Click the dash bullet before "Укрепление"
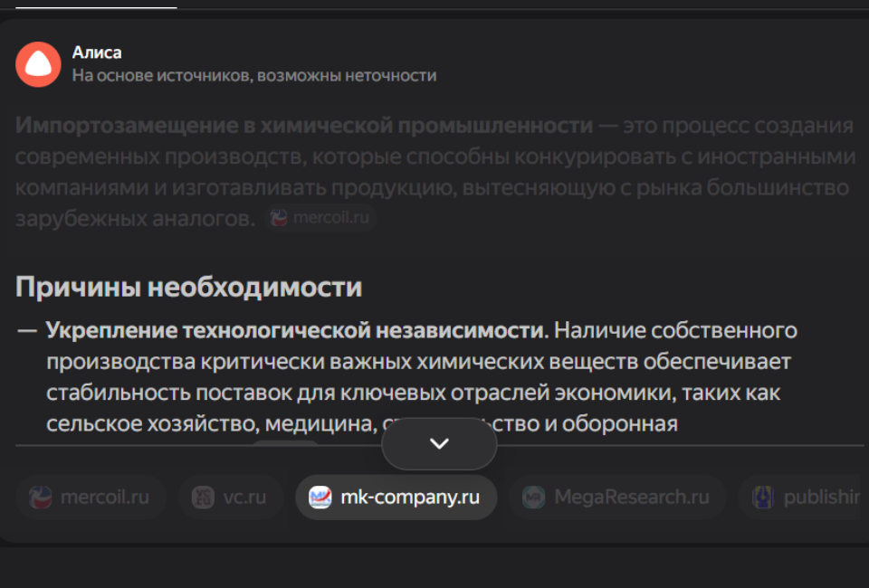The image size is (869, 588). click(27, 330)
